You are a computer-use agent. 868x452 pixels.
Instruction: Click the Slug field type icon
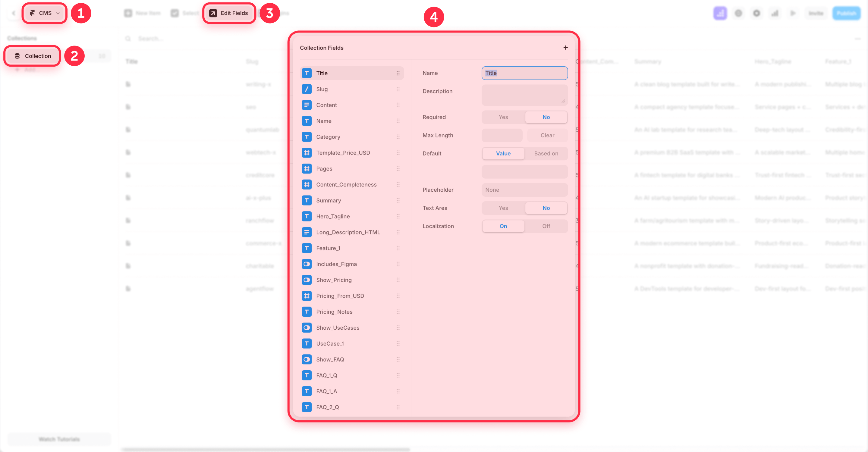[x=307, y=89]
